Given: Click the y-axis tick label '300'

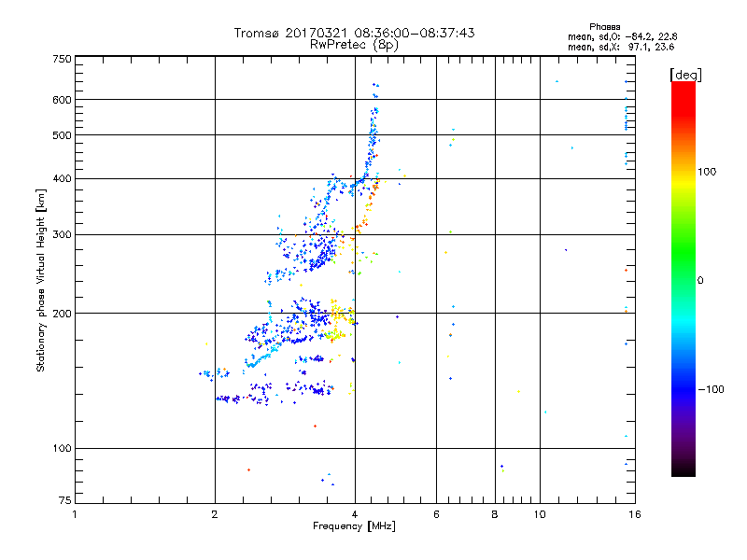Looking at the screenshot, I should 62,235.
